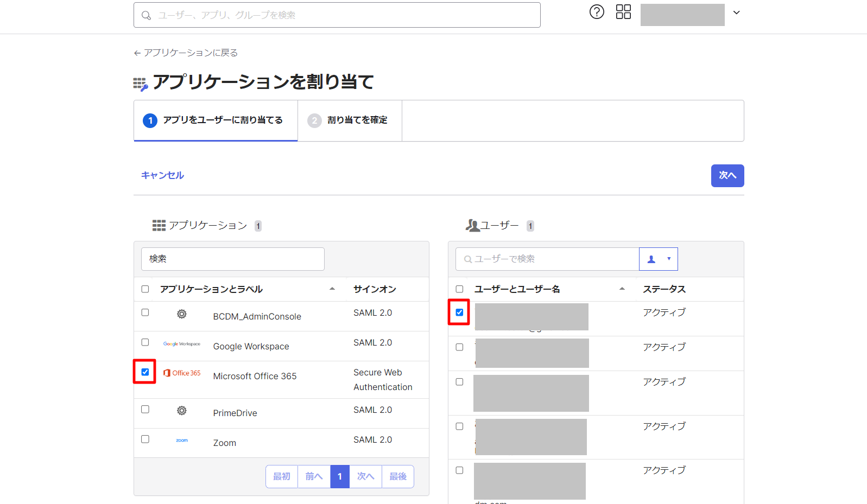Expand the account menu chevron
867x504 pixels.
coord(736,12)
